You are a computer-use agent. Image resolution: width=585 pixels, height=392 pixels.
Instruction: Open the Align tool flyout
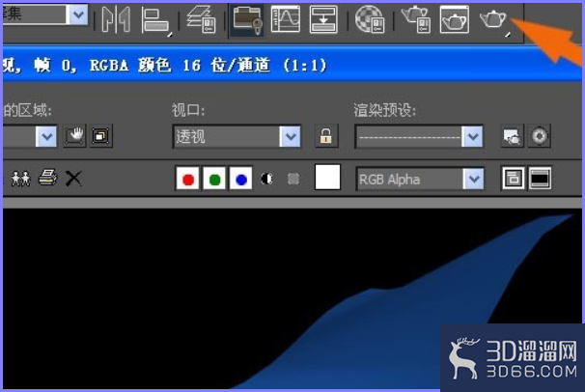tap(156, 21)
